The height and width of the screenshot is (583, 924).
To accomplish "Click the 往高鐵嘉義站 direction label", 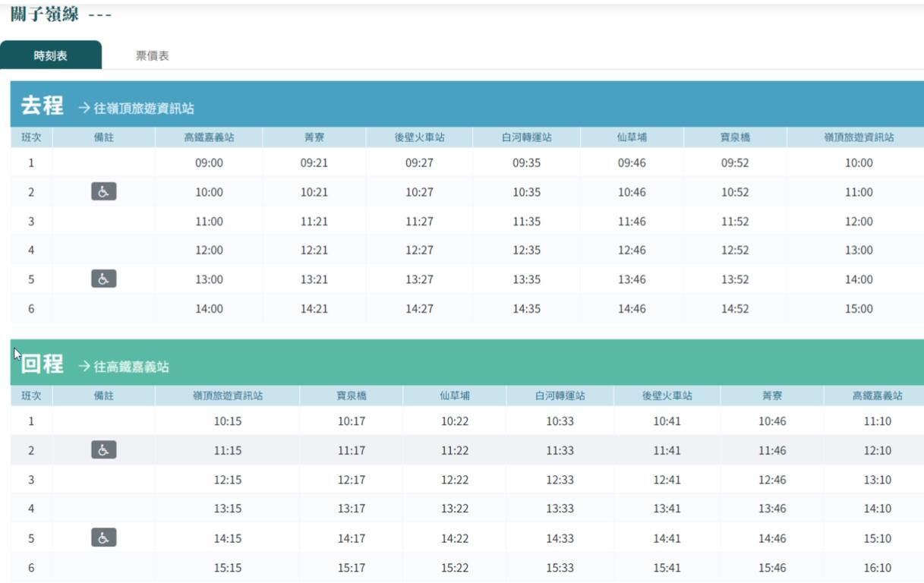I will (124, 367).
